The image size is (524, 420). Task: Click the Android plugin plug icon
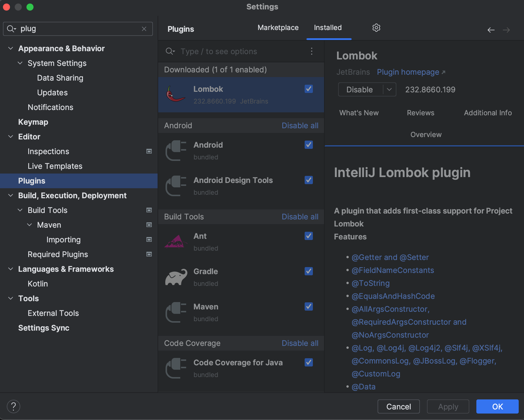coord(176,150)
